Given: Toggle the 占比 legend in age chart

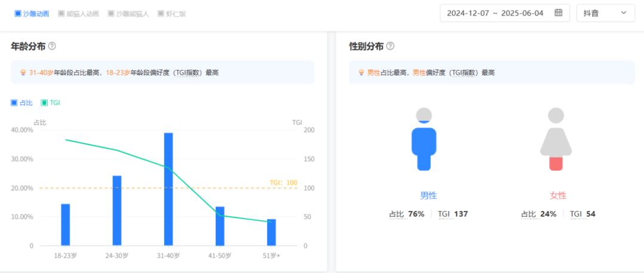Looking at the screenshot, I should [22, 103].
